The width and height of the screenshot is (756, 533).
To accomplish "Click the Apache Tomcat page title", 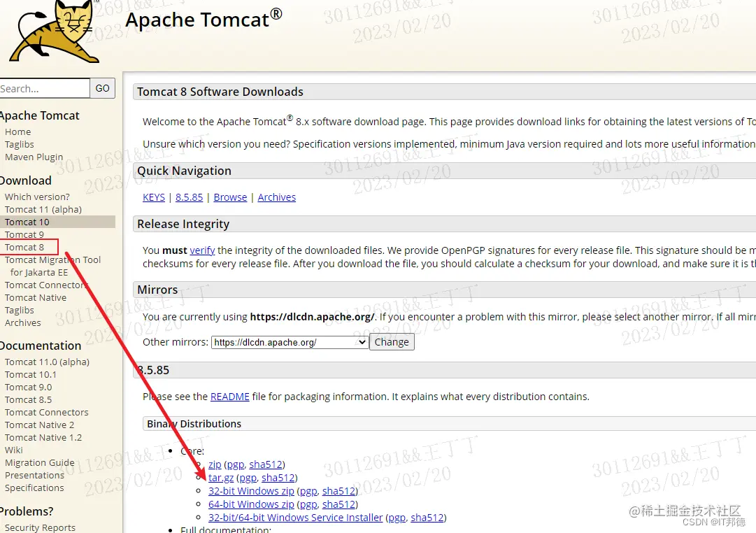I will pyautogui.click(x=204, y=20).
